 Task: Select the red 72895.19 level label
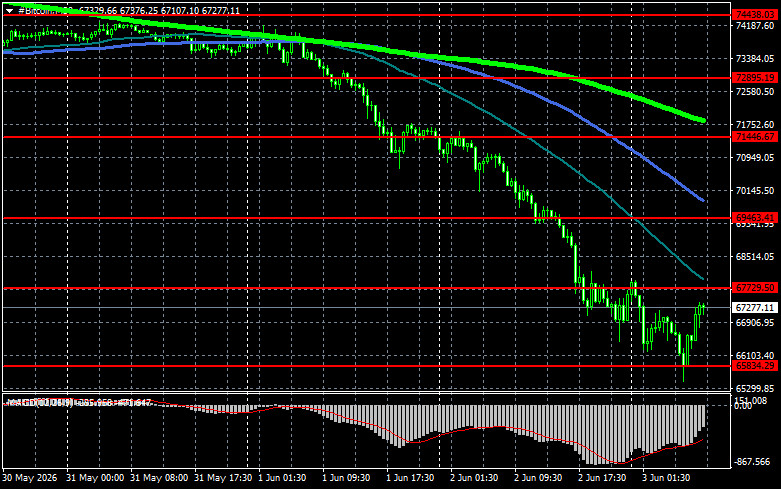pyautogui.click(x=755, y=78)
